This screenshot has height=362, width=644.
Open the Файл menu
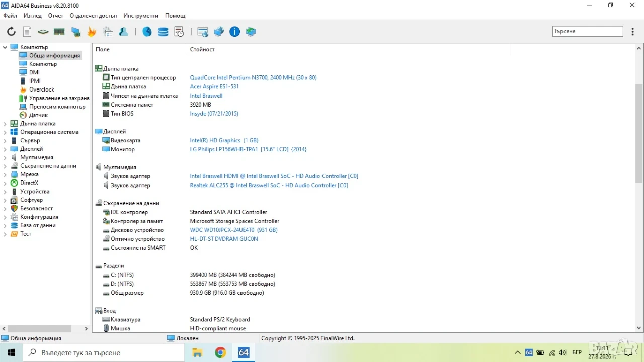point(10,16)
